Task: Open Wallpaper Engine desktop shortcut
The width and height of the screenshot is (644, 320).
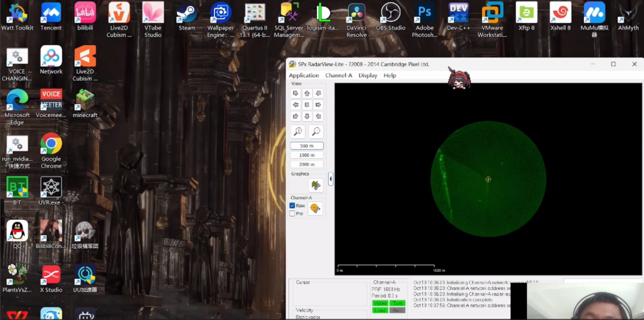Action: 220,20
